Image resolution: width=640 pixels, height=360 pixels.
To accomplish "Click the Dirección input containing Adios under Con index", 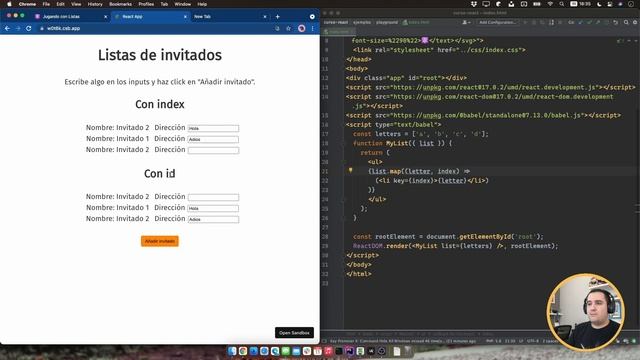I will pyautogui.click(x=213, y=139).
